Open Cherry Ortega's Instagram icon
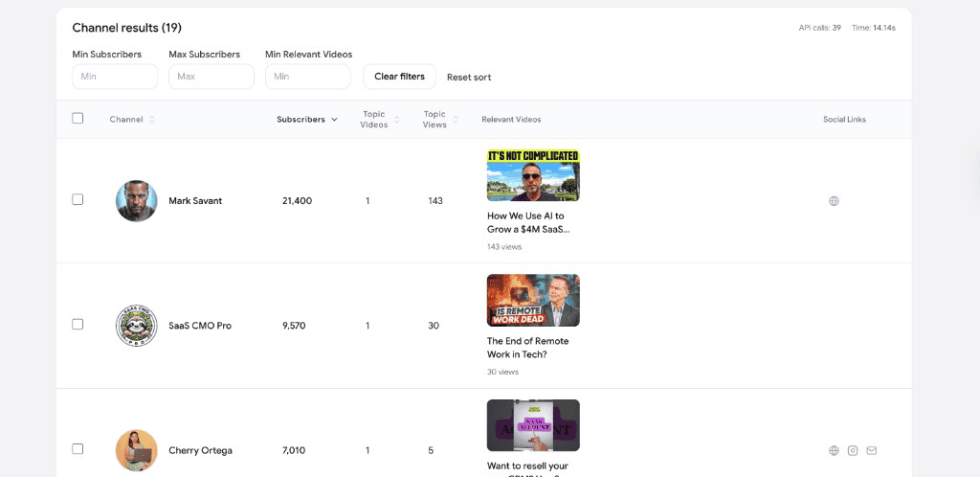The height and width of the screenshot is (477, 980). pyautogui.click(x=853, y=450)
